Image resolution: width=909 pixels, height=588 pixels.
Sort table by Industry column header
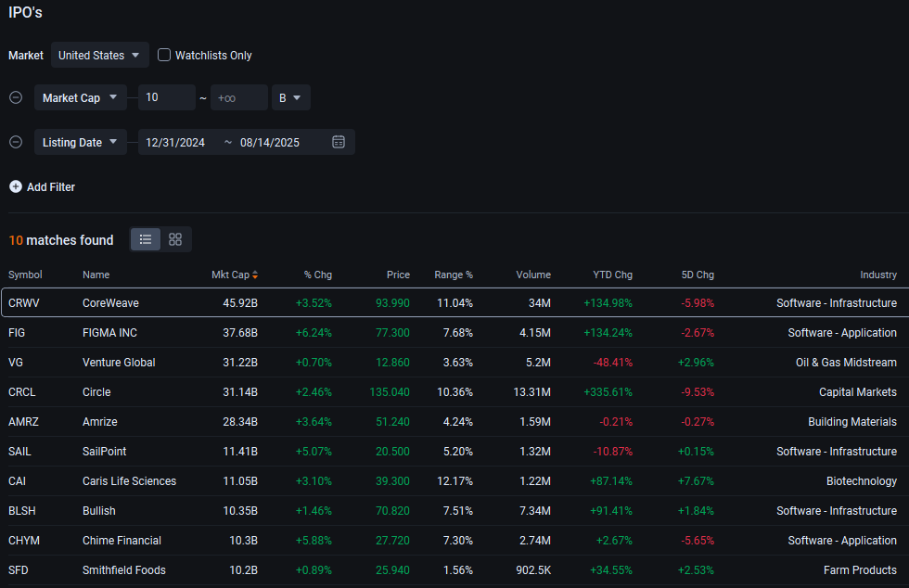[877, 275]
